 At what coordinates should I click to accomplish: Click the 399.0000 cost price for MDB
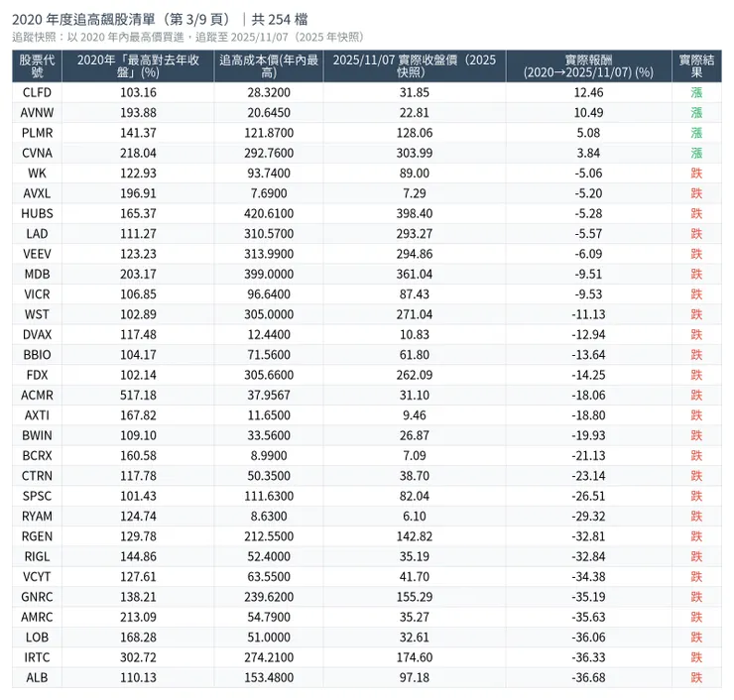pyautogui.click(x=269, y=274)
